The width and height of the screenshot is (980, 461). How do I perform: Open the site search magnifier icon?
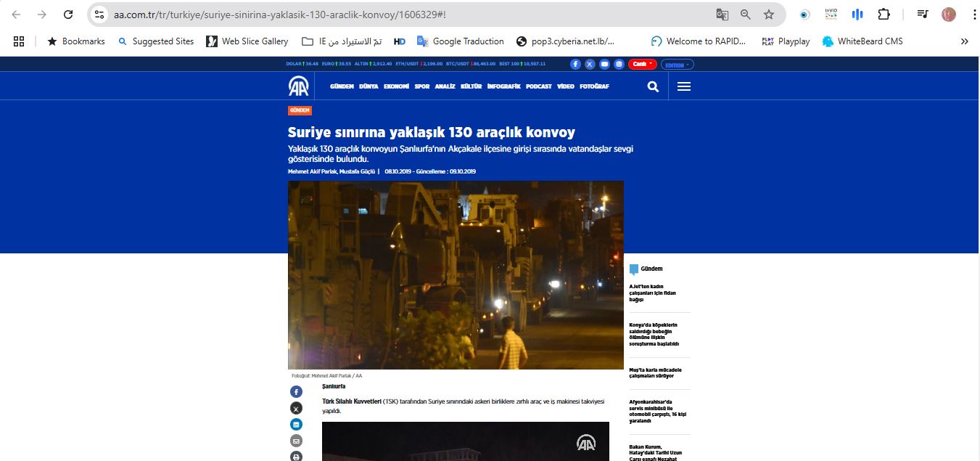click(x=653, y=86)
